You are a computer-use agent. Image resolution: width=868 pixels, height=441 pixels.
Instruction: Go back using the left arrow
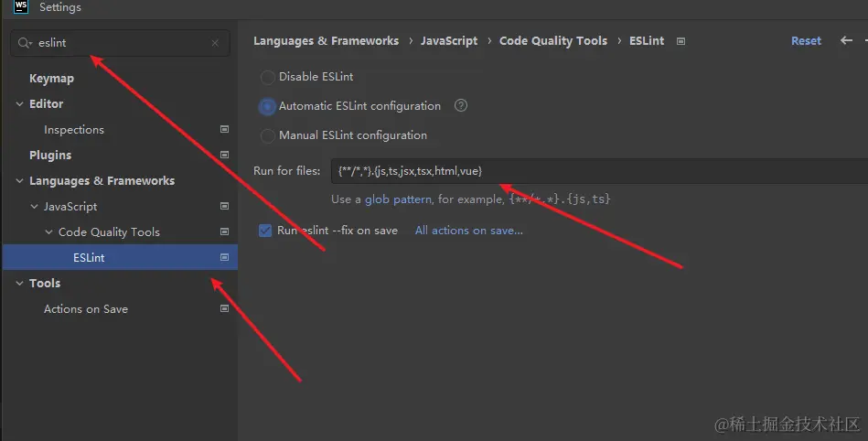[x=846, y=40]
